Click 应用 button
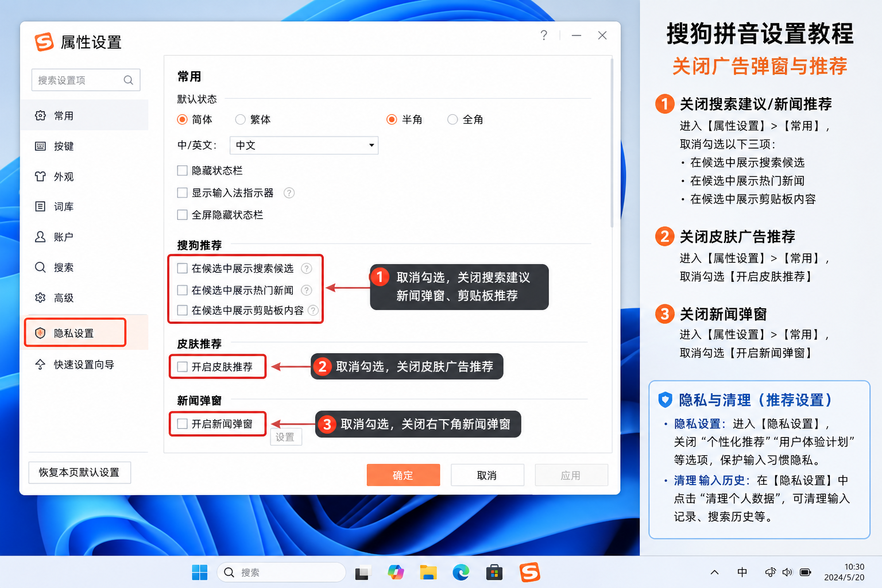Viewport: 882px width, 588px height. pyautogui.click(x=571, y=475)
